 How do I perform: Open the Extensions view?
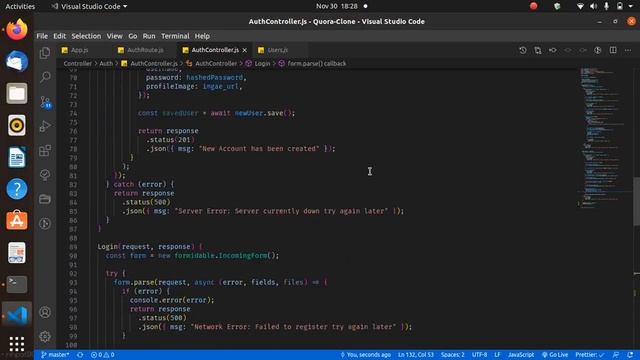pyautogui.click(x=45, y=151)
